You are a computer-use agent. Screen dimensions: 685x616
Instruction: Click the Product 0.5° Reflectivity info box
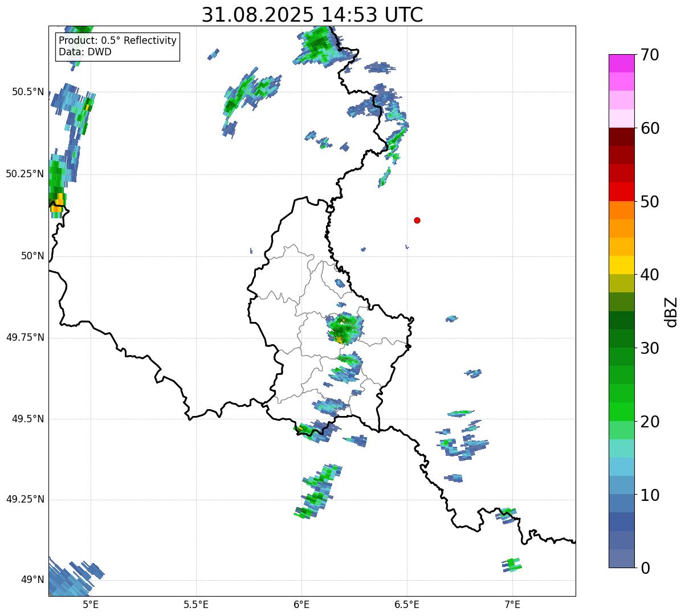(x=117, y=47)
